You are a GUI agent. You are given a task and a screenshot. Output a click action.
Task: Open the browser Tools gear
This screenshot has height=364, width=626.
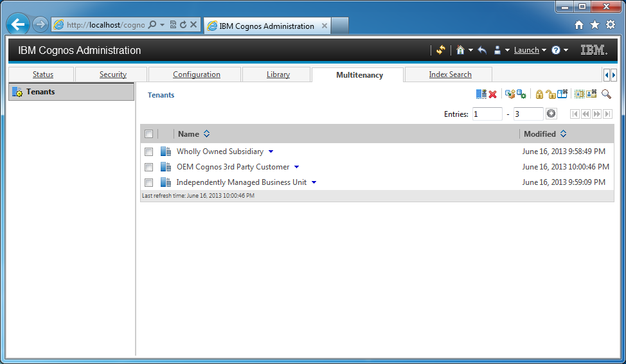pos(611,25)
